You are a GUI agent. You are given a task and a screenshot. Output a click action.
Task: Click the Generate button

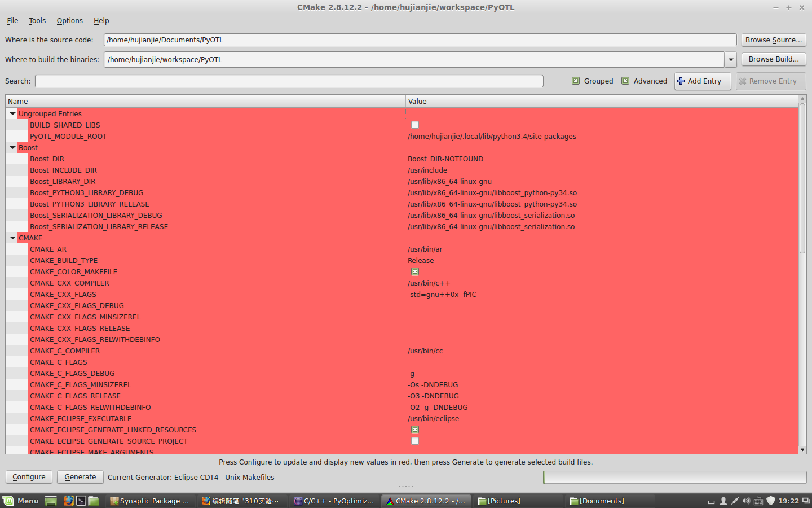pos(80,477)
